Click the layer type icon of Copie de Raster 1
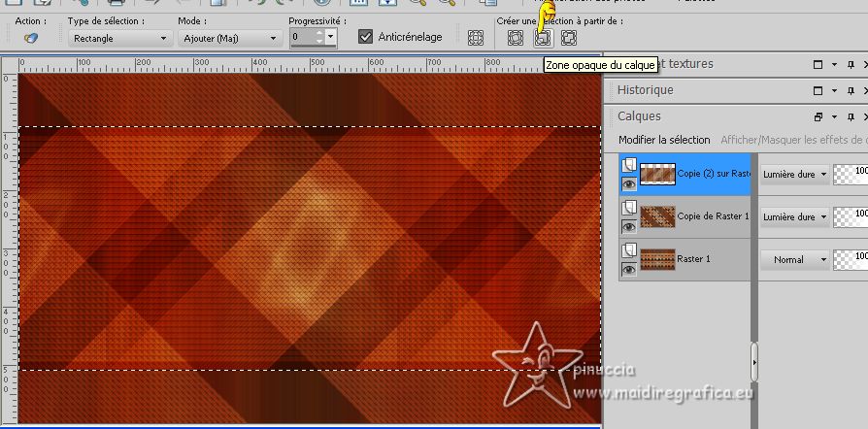Screen dimensions: 868x429 pos(629,208)
